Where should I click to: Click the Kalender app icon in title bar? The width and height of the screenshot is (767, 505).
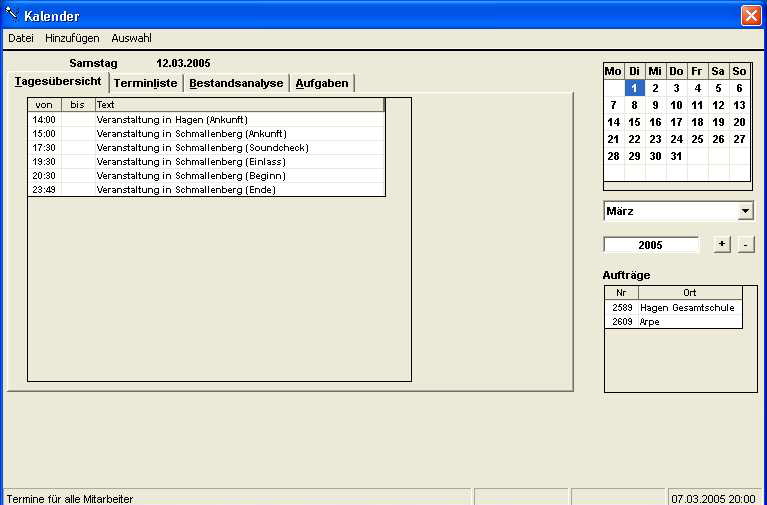pyautogui.click(x=12, y=15)
